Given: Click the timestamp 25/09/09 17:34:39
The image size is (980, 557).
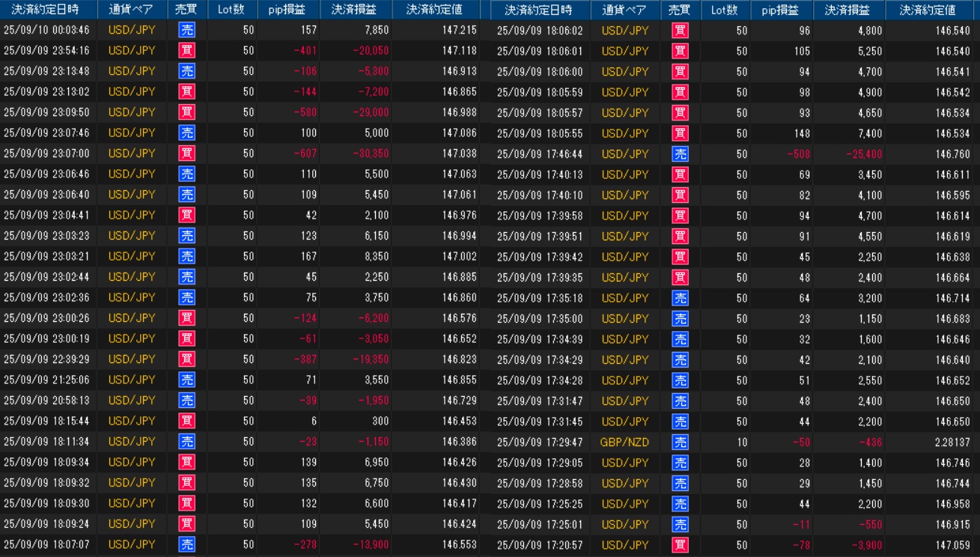Looking at the screenshot, I should click(x=540, y=339).
